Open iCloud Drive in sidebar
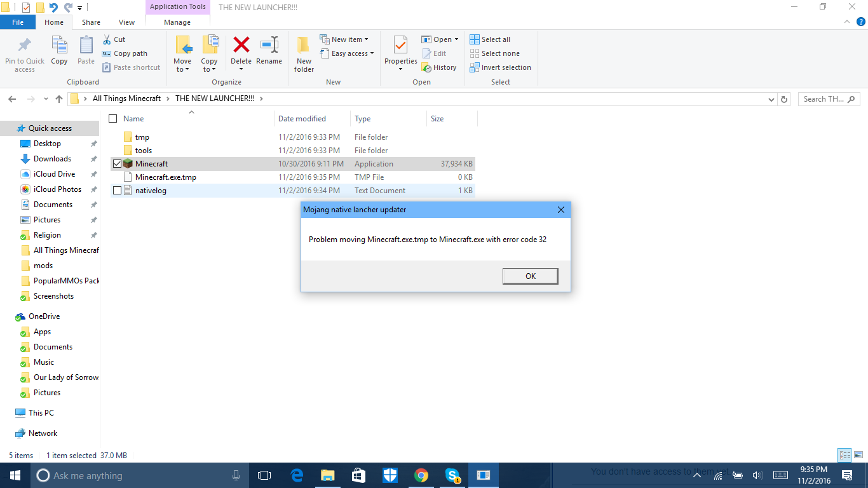 coord(54,174)
